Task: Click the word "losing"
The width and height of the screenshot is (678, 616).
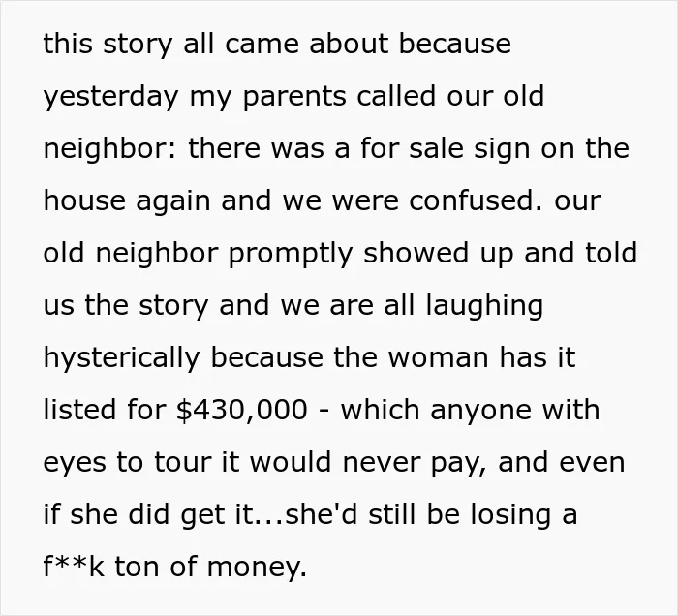Action: coord(510,515)
